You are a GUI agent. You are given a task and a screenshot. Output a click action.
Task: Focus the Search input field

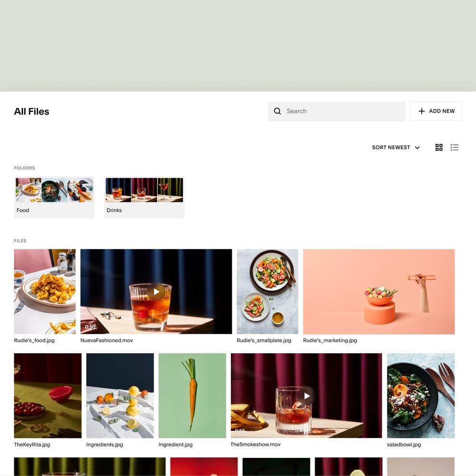pos(337,111)
